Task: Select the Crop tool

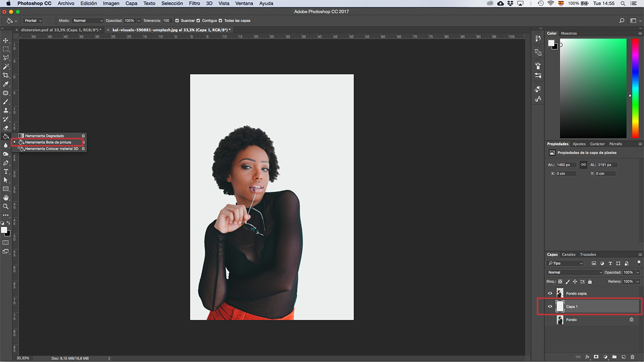Action: [x=6, y=75]
